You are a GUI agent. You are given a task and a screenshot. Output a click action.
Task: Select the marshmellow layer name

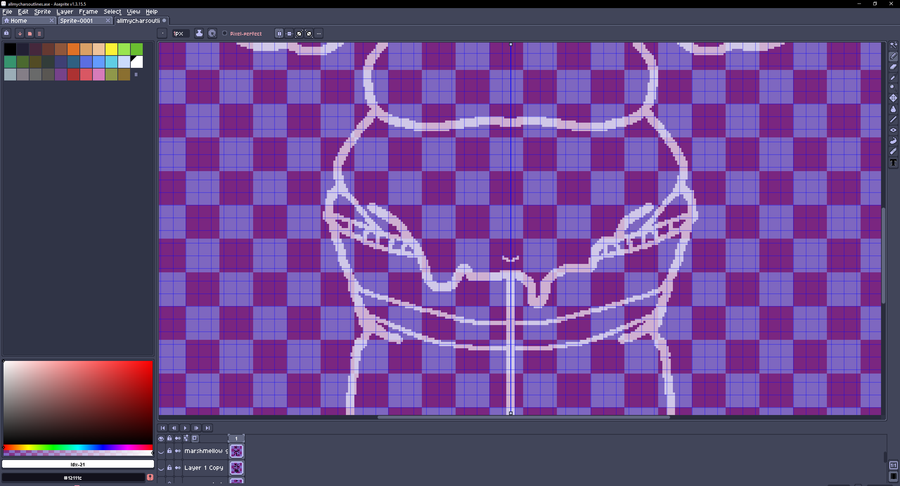click(205, 451)
